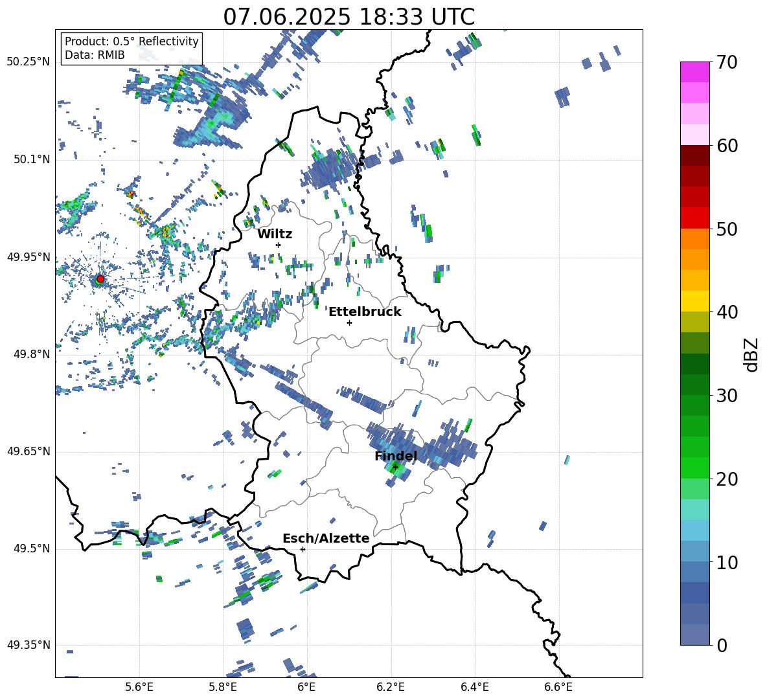Click the Findel label
Image resolution: width=767 pixels, height=700 pixels.
396,456
